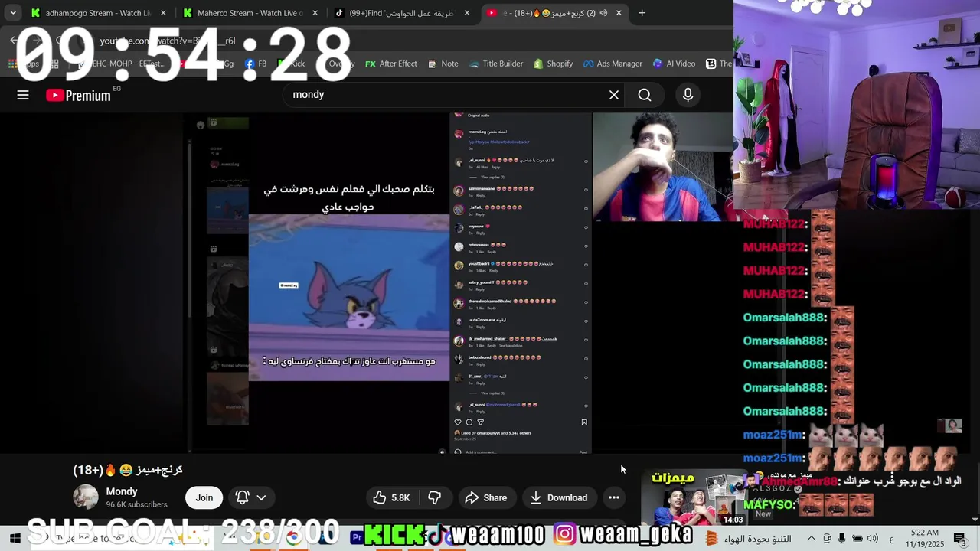Run search with the magnifier button

645,95
